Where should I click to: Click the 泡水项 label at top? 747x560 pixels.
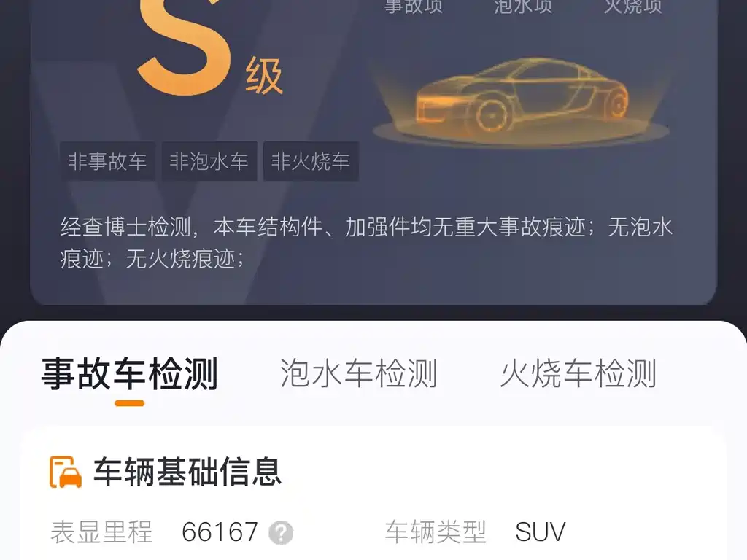(x=523, y=6)
